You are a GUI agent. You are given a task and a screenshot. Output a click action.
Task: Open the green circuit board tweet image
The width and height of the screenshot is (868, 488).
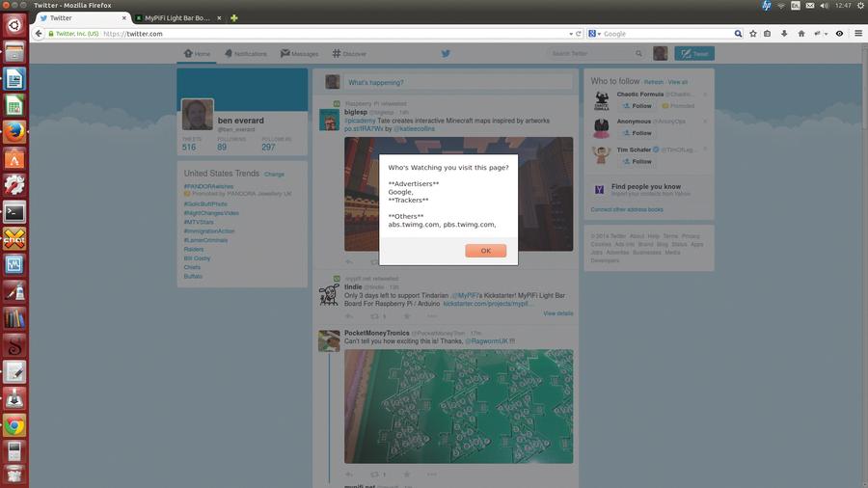click(x=459, y=406)
